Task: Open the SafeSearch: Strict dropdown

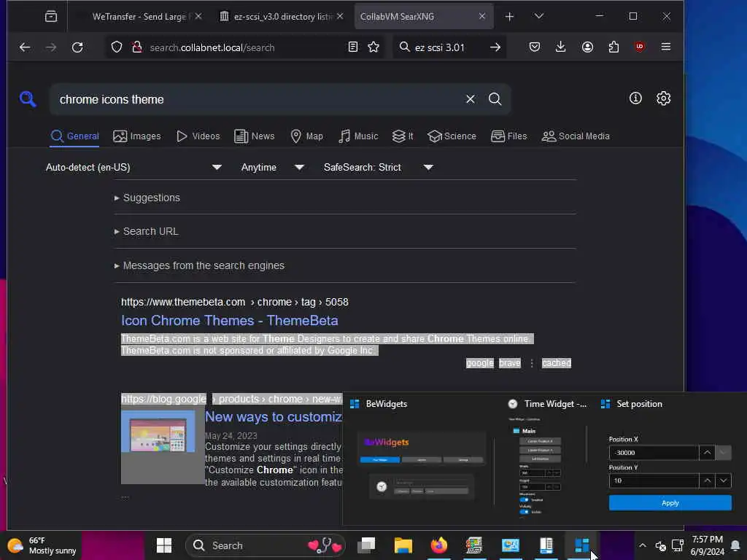Action: (379, 167)
